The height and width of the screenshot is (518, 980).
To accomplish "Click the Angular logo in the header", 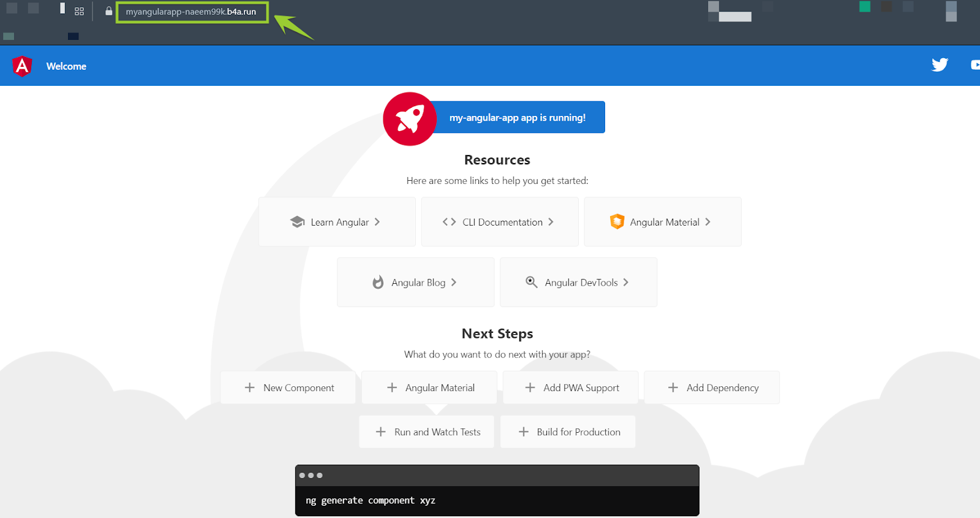I will click(22, 66).
